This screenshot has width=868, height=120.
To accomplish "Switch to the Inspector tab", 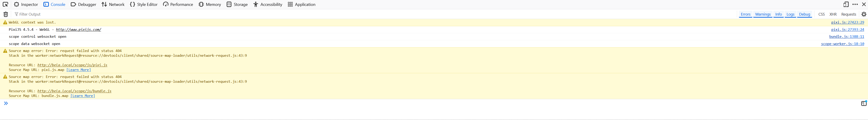I will click(x=26, y=4).
